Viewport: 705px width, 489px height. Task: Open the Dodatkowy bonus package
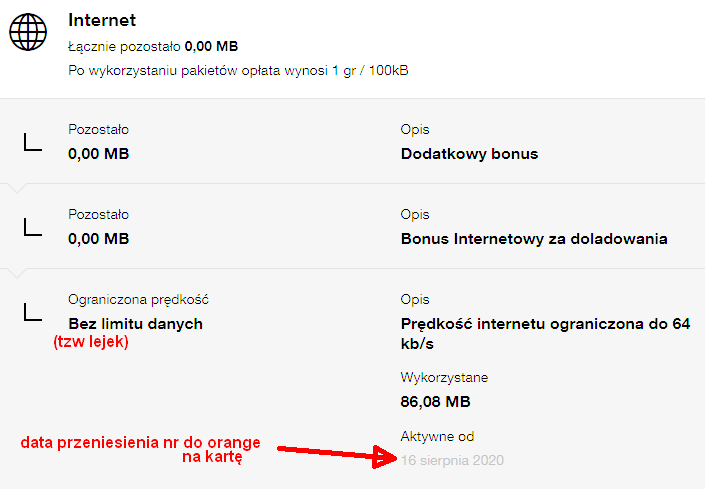point(469,154)
